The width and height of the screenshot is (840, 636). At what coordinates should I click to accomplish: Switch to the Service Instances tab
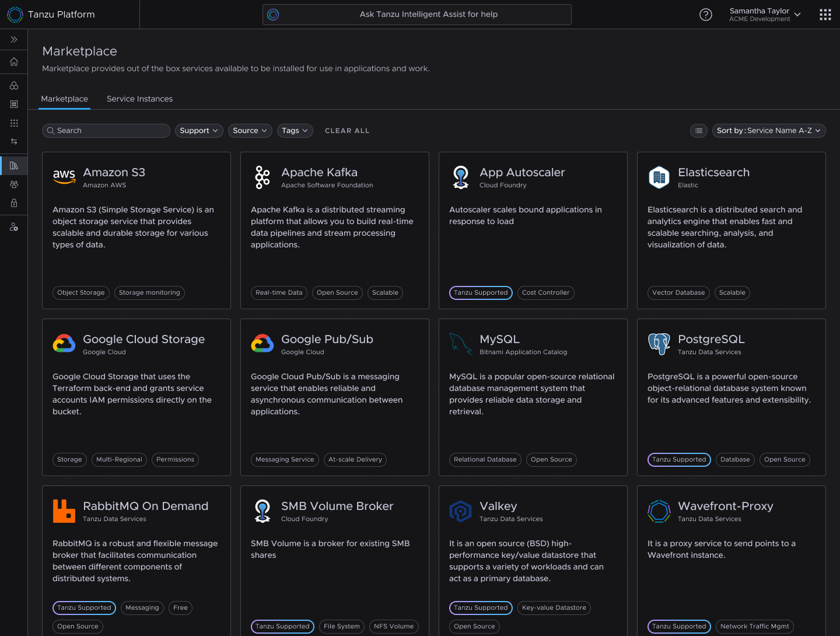point(139,99)
